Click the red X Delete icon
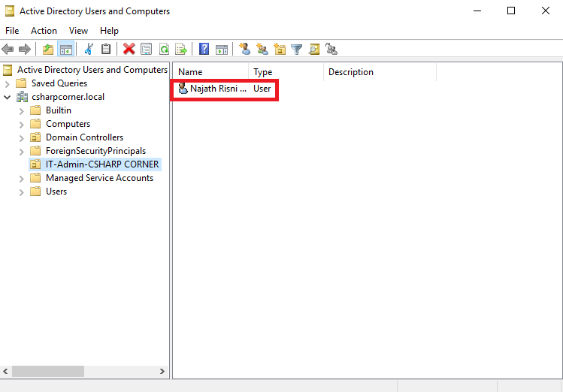The height and width of the screenshot is (392, 563). pos(129,49)
